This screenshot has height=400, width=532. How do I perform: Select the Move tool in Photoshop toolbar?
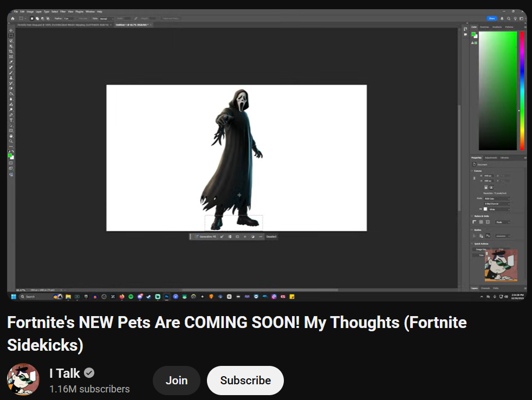point(11,30)
